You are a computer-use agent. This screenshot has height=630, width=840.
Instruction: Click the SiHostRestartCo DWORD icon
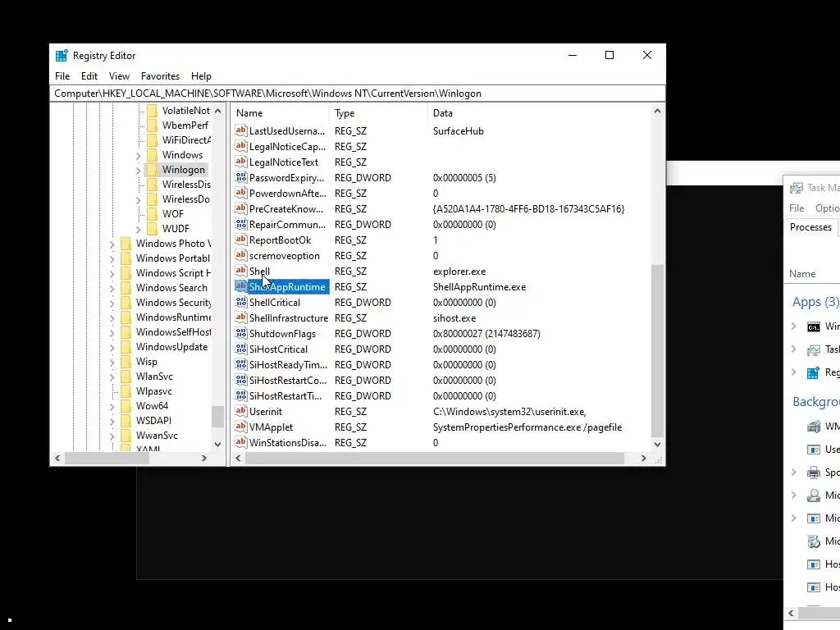241,380
